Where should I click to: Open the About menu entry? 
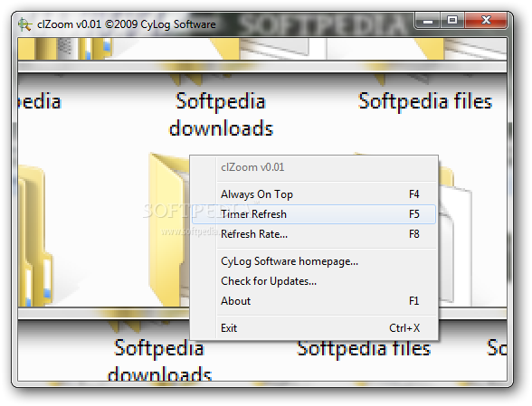(314, 301)
